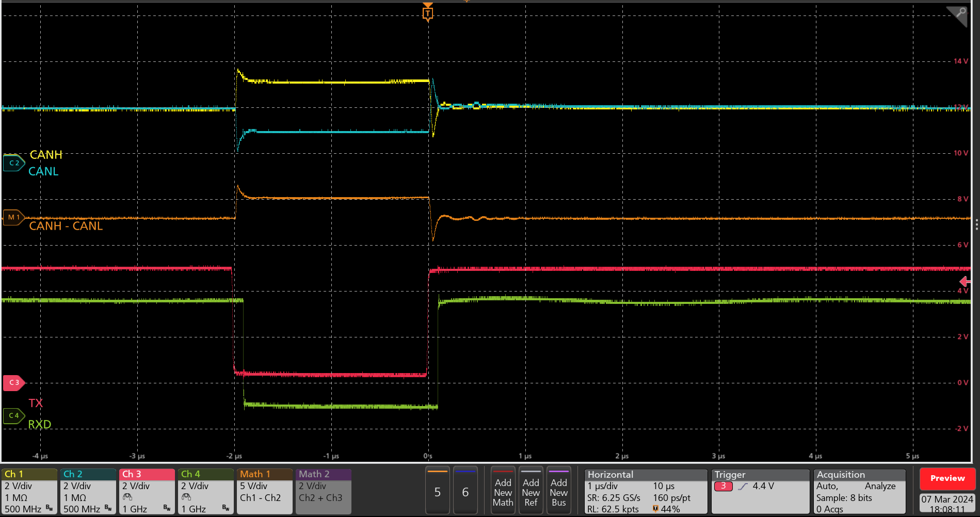Click Add New Bus
This screenshot has height=517, width=980.
point(559,490)
